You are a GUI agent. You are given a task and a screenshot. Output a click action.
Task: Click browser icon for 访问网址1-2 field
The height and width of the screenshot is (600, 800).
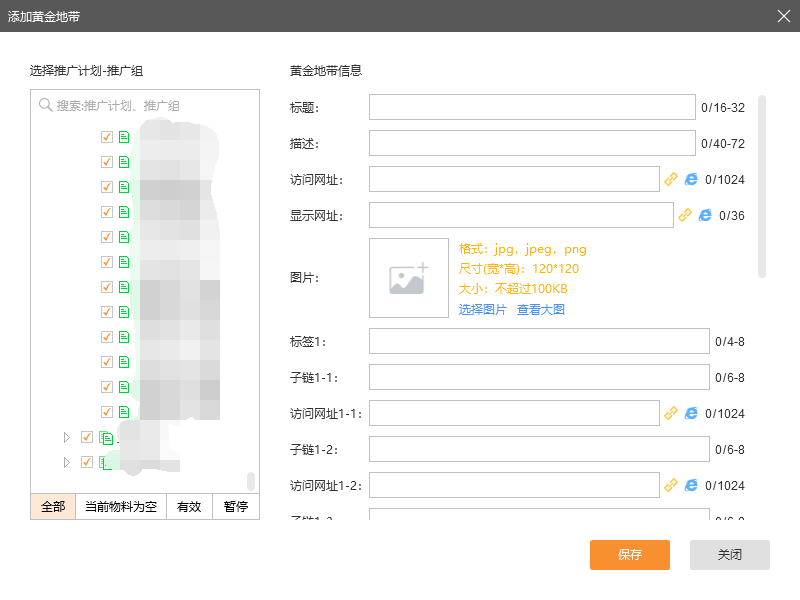point(691,485)
